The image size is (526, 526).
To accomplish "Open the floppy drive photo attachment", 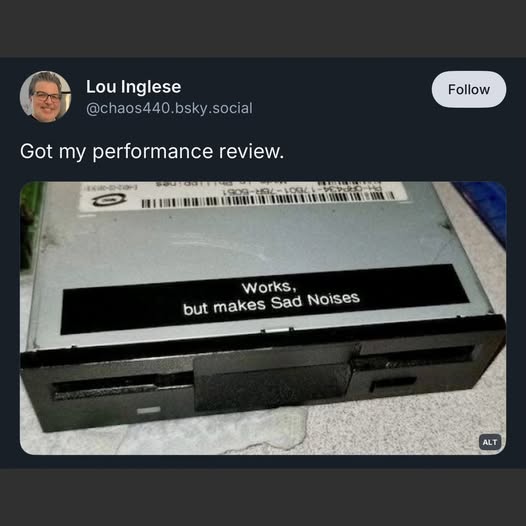I will 263,318.
